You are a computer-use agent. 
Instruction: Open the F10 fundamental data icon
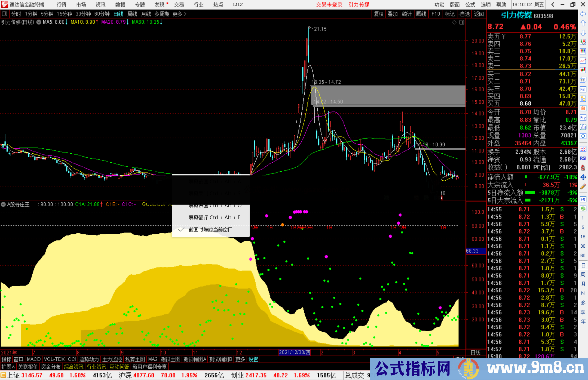583,90
